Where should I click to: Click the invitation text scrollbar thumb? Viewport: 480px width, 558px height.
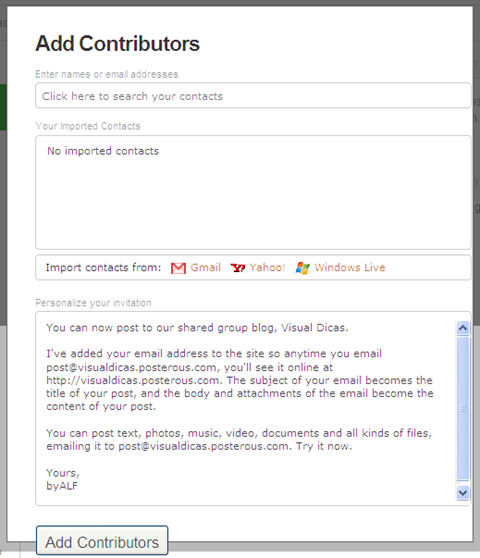pos(463,409)
